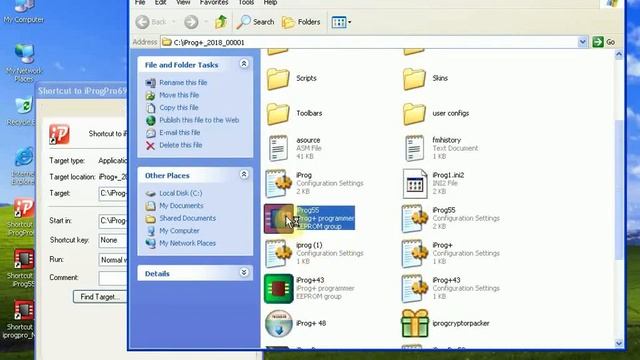Select the asource ASM file icon
Viewport: 640px width, 360px height.
click(278, 148)
